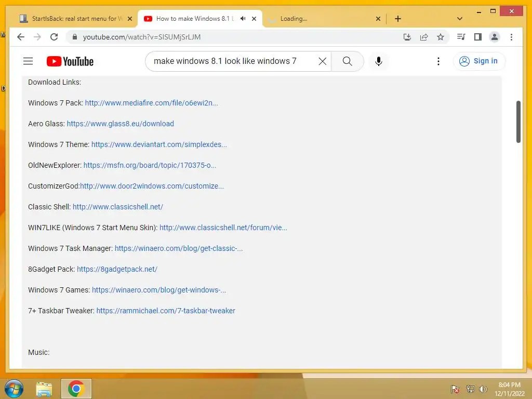Mute the audio-playing YouTube tab

pos(243,19)
